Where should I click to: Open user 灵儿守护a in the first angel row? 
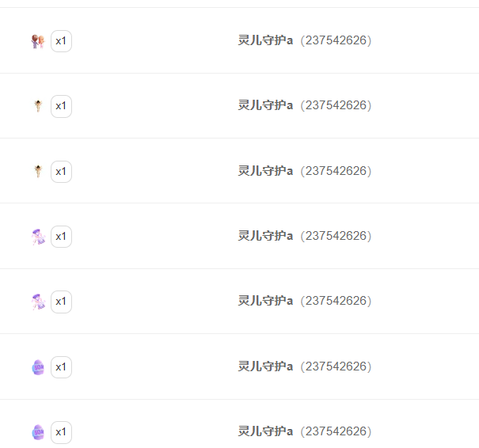265,105
